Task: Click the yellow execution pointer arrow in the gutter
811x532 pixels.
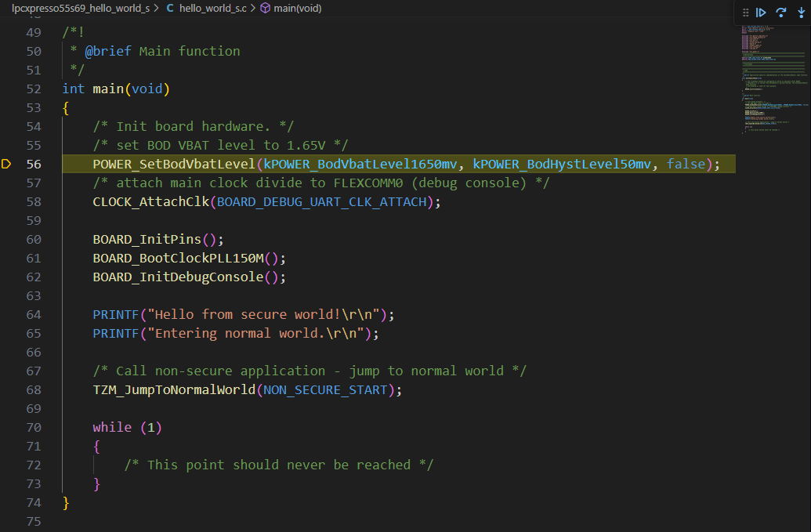Action: tap(5, 164)
